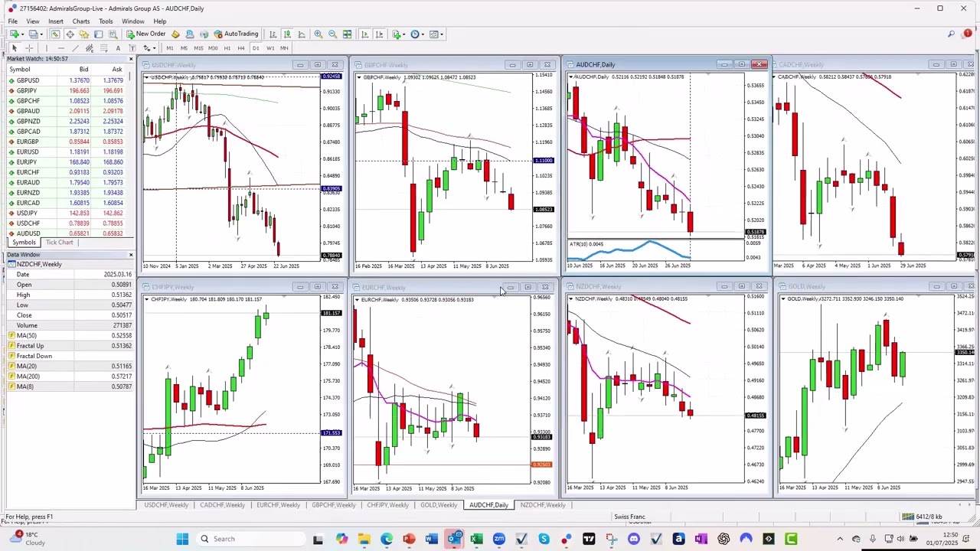This screenshot has height=551, width=980.
Task: Open the Charts menu
Action: pos(80,21)
